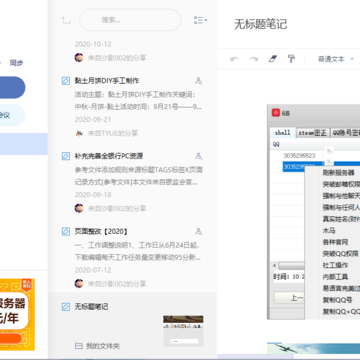This screenshot has width=360, height=360.
Task: Focus the 搜索 search box
Action: click(130, 20)
